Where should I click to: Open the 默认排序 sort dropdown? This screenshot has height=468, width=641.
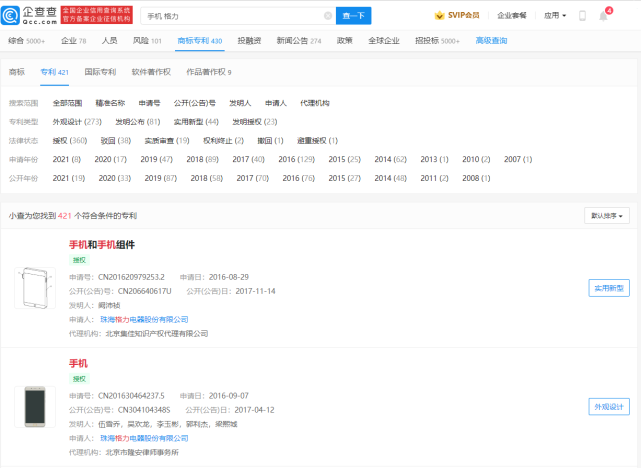point(607,216)
